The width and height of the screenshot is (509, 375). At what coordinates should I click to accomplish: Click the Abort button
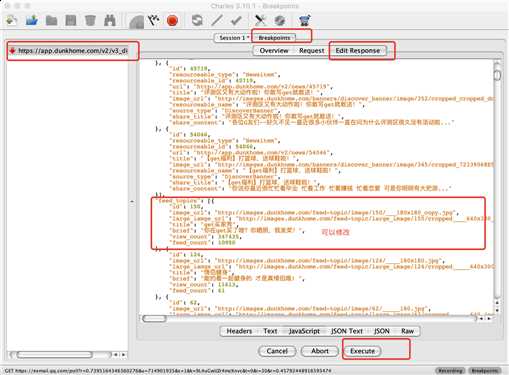(320, 351)
